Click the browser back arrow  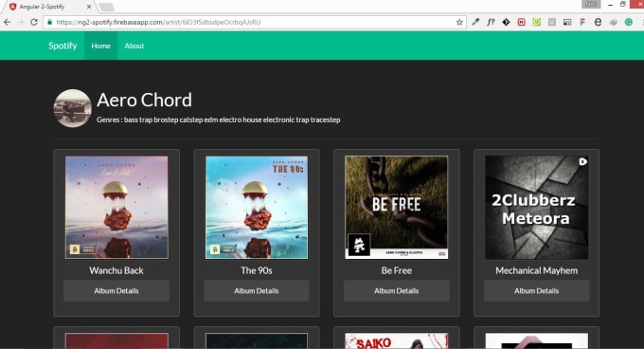tap(7, 22)
